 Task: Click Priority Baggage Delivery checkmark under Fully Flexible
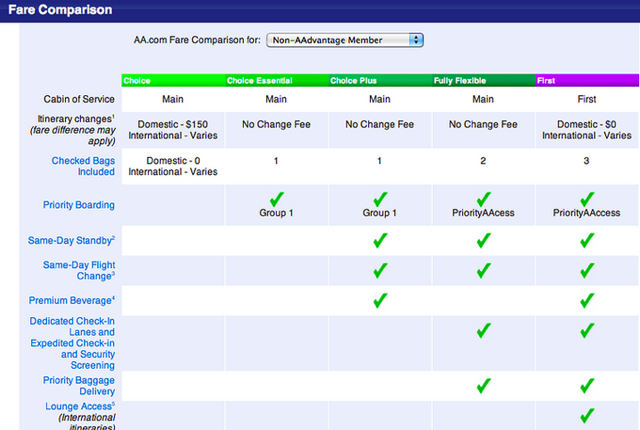pyautogui.click(x=483, y=386)
